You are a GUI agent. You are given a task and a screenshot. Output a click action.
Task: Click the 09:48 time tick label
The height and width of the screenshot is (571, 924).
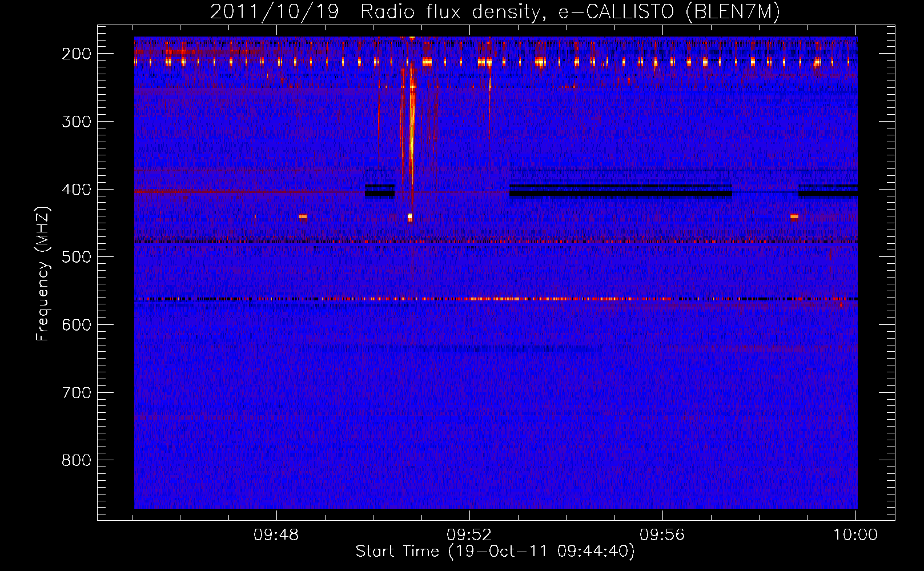click(276, 535)
